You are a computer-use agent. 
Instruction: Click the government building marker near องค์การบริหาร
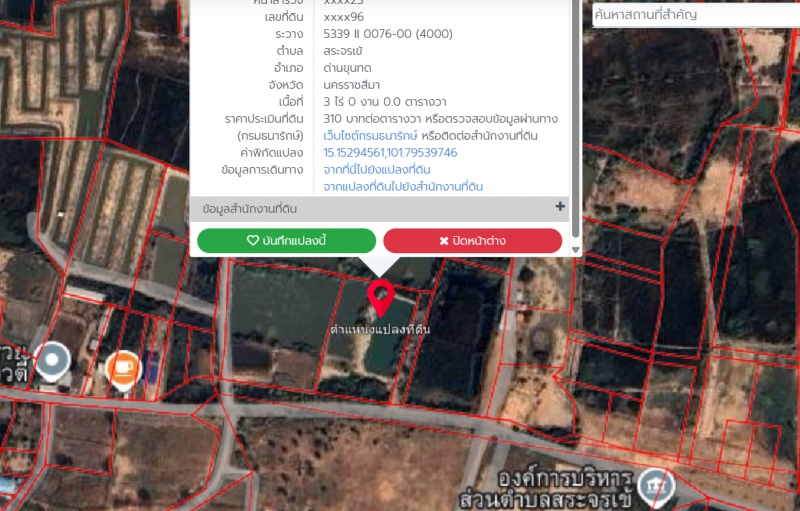pyautogui.click(x=657, y=487)
